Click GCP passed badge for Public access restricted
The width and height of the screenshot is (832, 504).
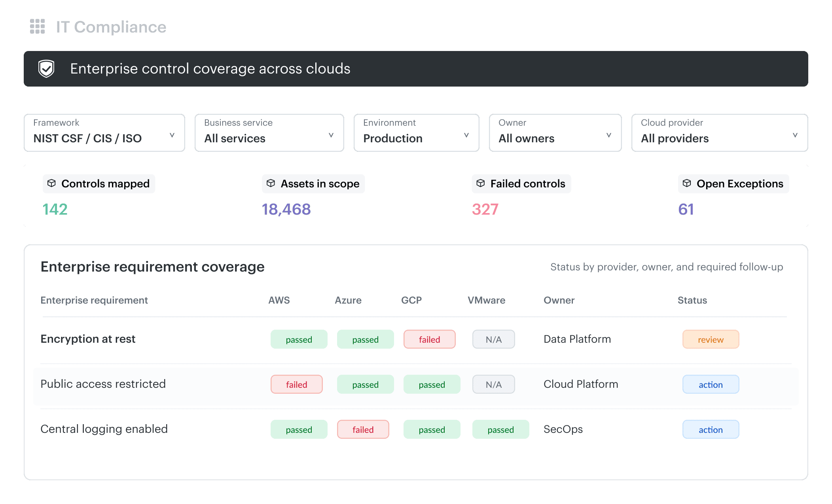pyautogui.click(x=432, y=384)
